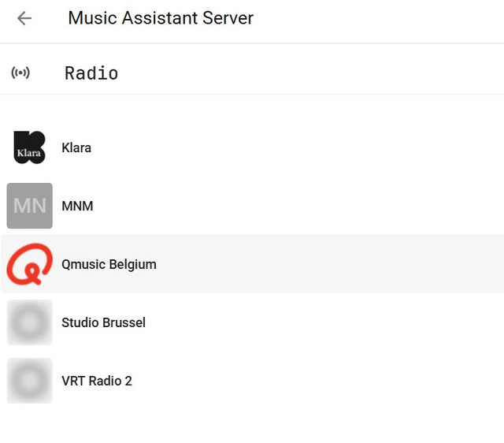Go back using the arrow icon
504x443 pixels.
click(24, 18)
